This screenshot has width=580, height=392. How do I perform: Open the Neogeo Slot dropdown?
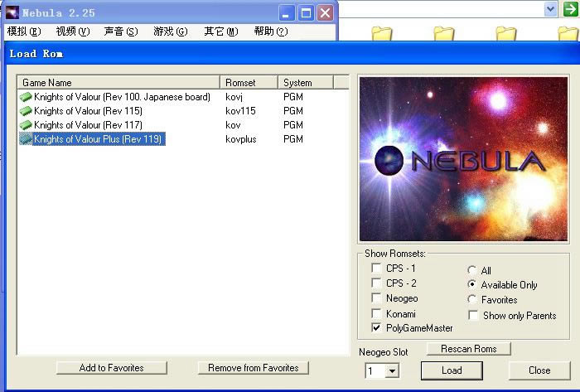point(392,371)
